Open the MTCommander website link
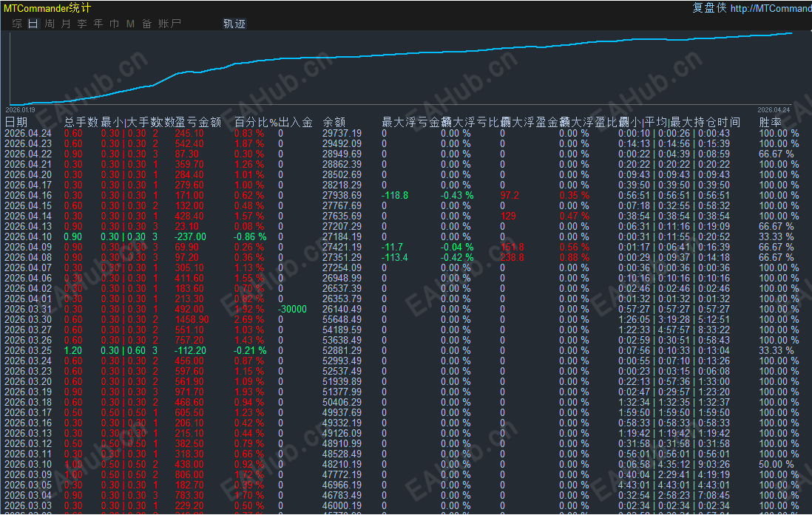 point(774,9)
